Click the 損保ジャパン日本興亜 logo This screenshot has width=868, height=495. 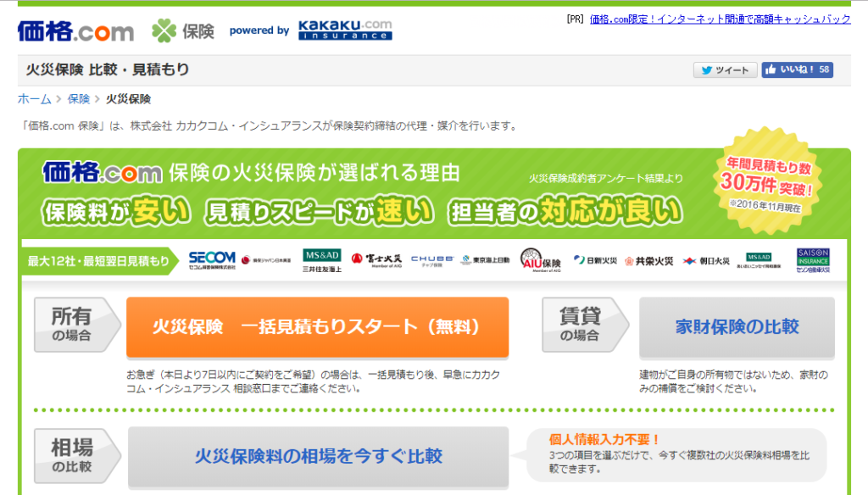point(266,260)
